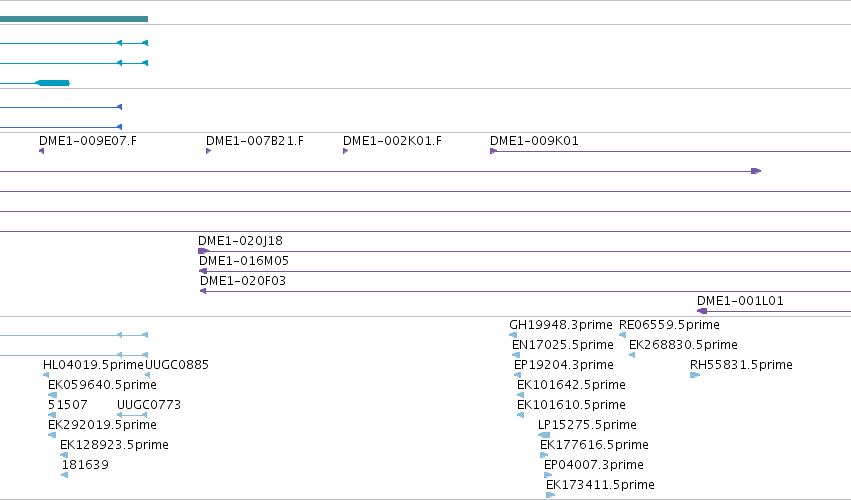Click the RE06559.5prime EST label
This screenshot has height=500, width=851.
pos(669,325)
